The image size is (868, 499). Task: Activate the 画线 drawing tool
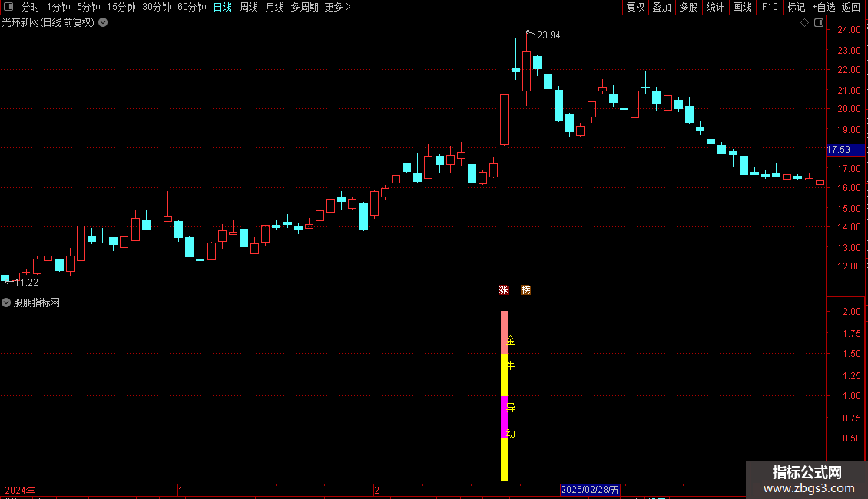tap(742, 7)
